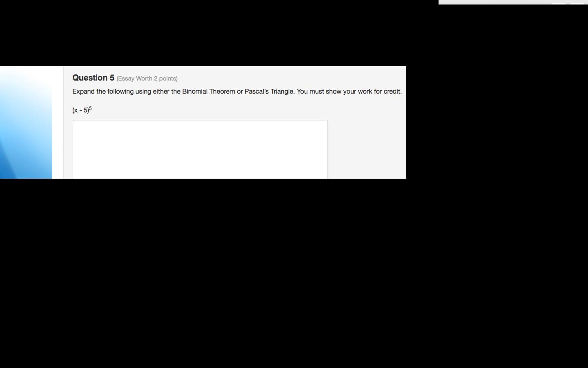Click the words Binomial Theorem in instructions

pos(209,91)
